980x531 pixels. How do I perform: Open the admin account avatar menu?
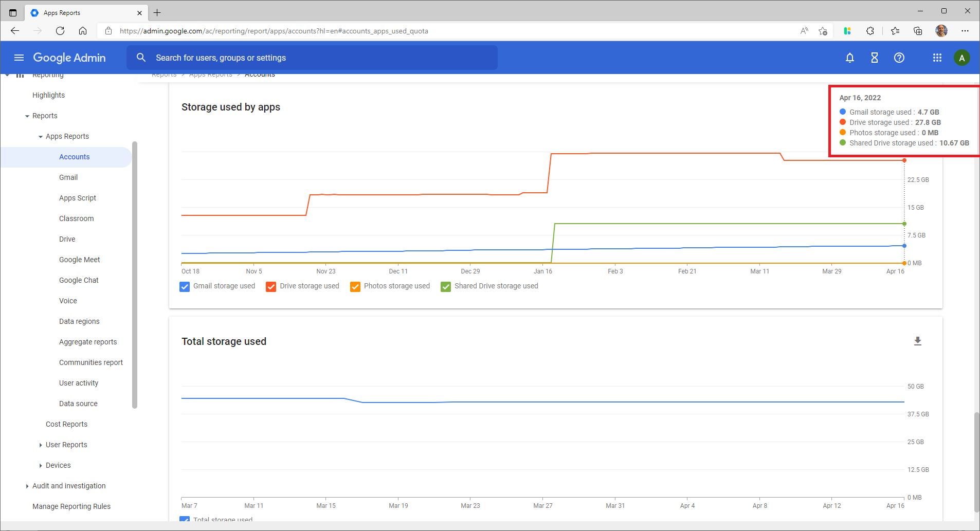pyautogui.click(x=961, y=58)
